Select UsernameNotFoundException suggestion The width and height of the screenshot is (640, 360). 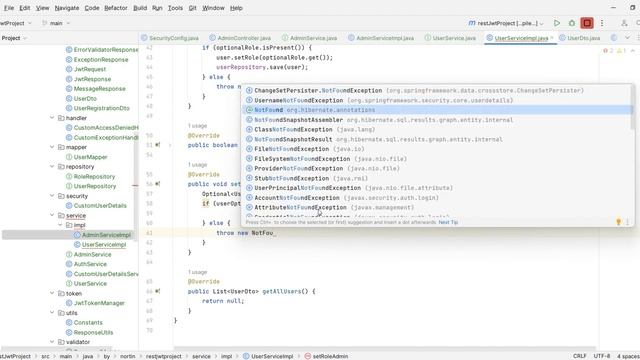437,100
